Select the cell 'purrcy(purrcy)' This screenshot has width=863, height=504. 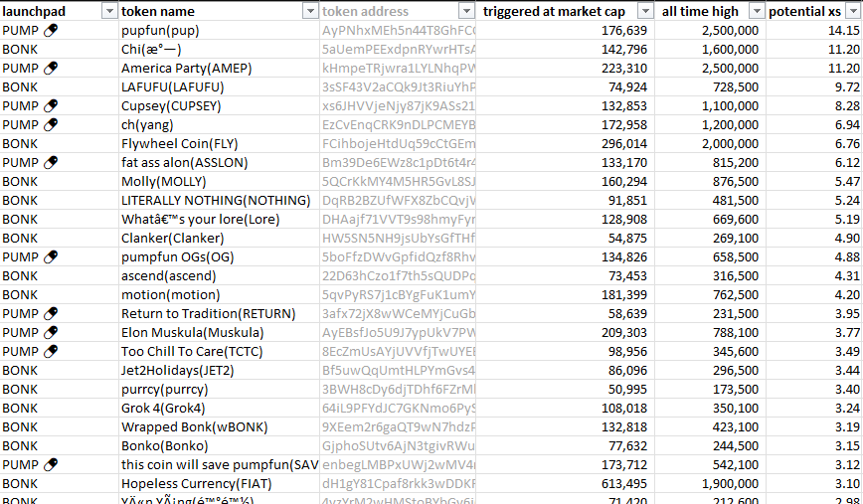click(x=219, y=389)
